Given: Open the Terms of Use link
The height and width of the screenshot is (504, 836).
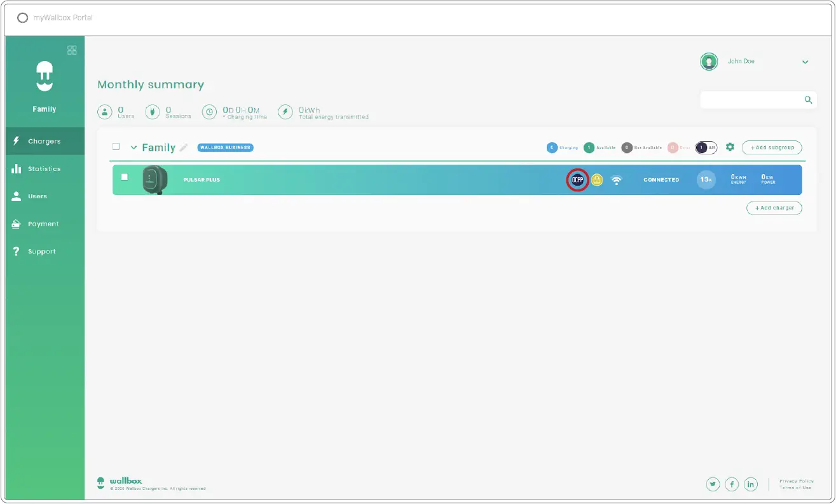Looking at the screenshot, I should [x=795, y=487].
